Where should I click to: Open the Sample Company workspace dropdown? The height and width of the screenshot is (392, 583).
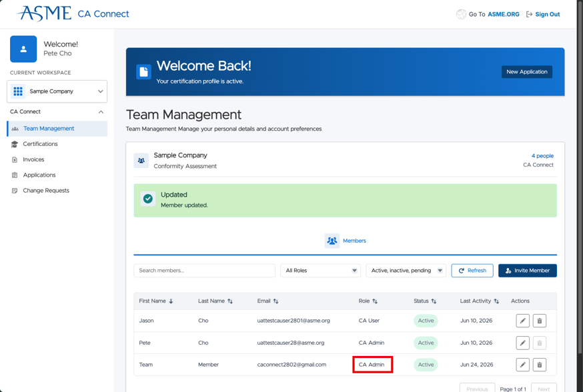pos(57,91)
